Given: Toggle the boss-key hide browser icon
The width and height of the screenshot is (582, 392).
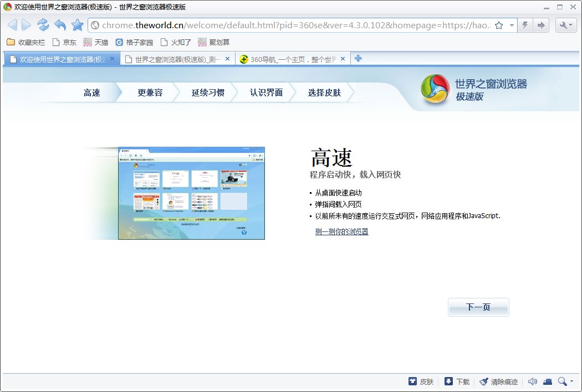Looking at the screenshot, I should (548, 381).
